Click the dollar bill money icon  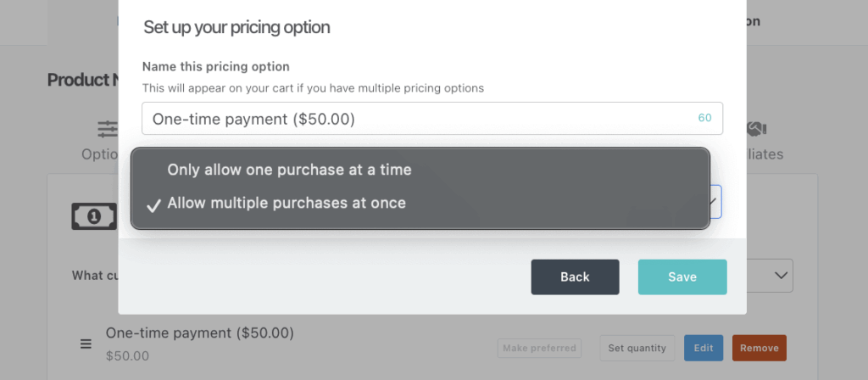click(94, 216)
